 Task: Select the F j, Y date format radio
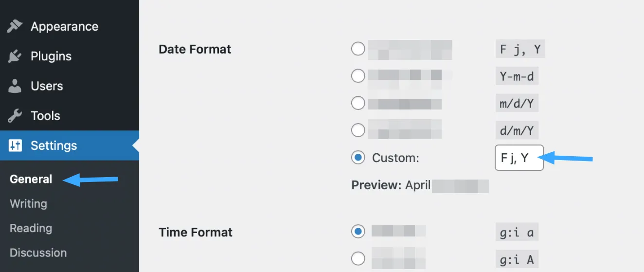point(358,49)
